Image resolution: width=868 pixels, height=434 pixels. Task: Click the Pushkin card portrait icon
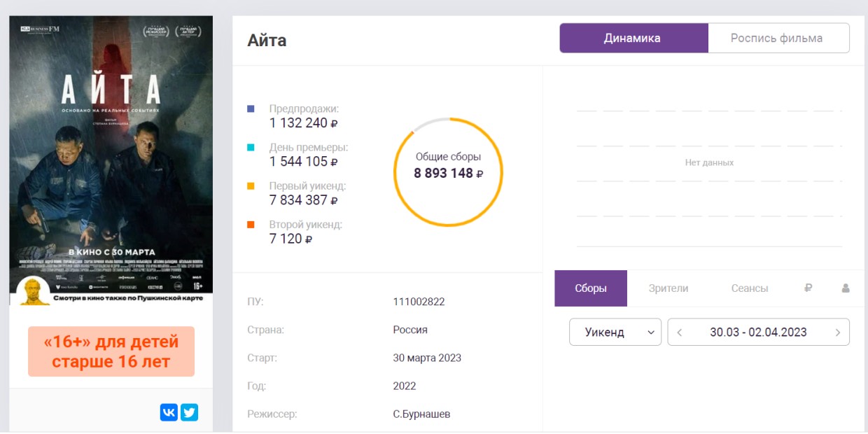point(33,290)
